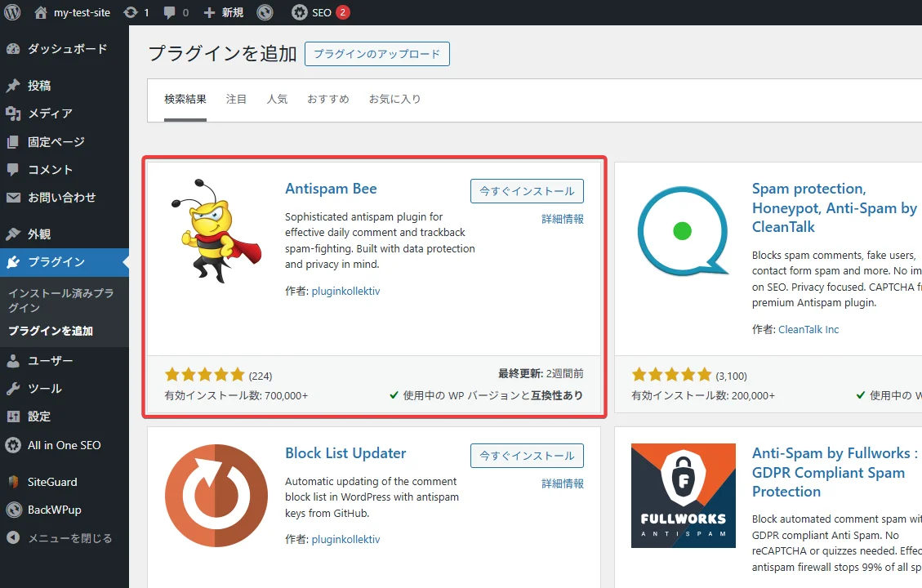
Task: Click text 有効インストール数: 700,000+
Action: pos(236,396)
